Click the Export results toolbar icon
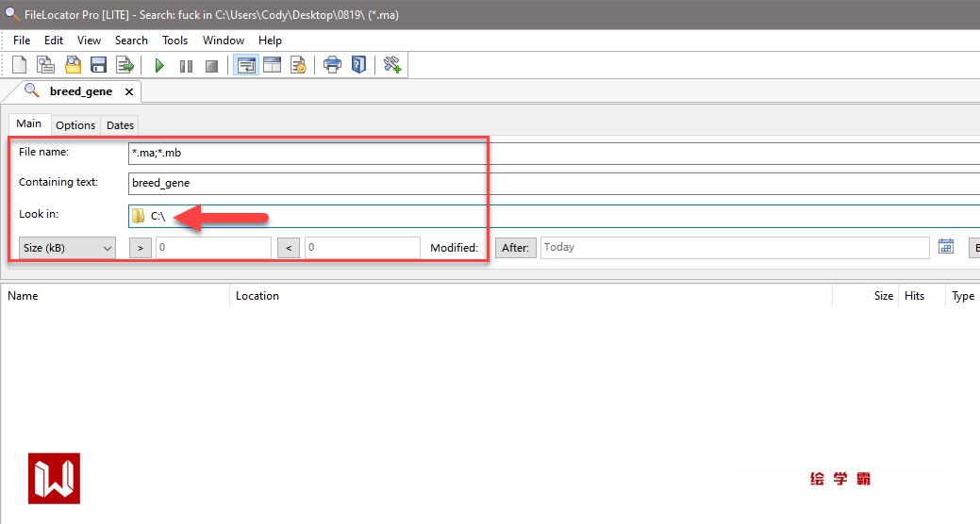The image size is (980, 524). tap(125, 65)
